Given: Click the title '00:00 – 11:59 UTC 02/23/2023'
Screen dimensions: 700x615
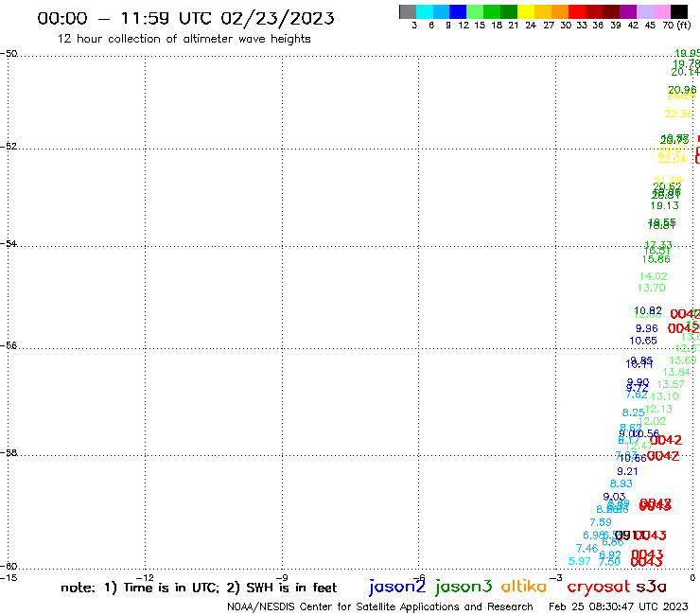Looking at the screenshot, I should point(185,18).
